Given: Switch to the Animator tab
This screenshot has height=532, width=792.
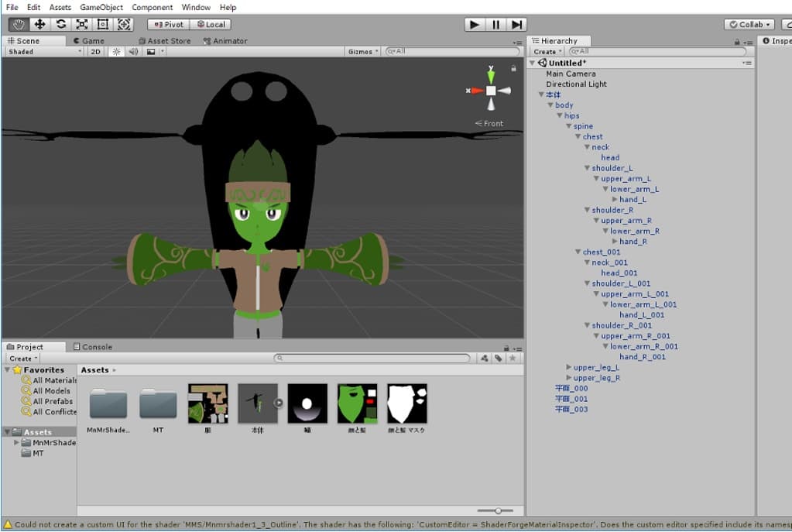Looking at the screenshot, I should pos(225,41).
